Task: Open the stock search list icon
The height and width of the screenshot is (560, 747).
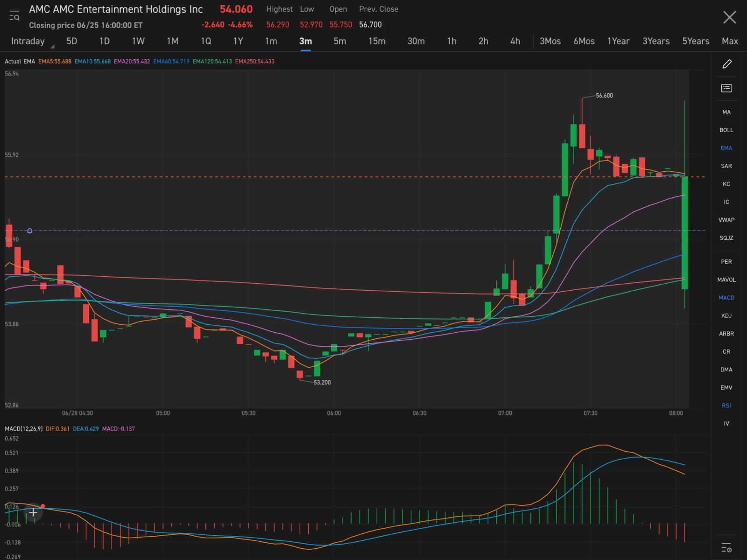Action: (x=14, y=16)
